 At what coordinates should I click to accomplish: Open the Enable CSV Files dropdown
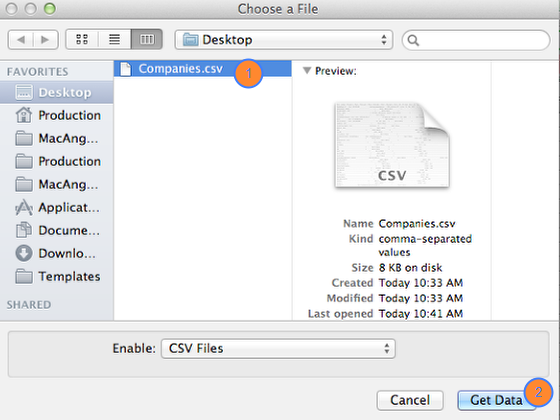click(x=278, y=349)
